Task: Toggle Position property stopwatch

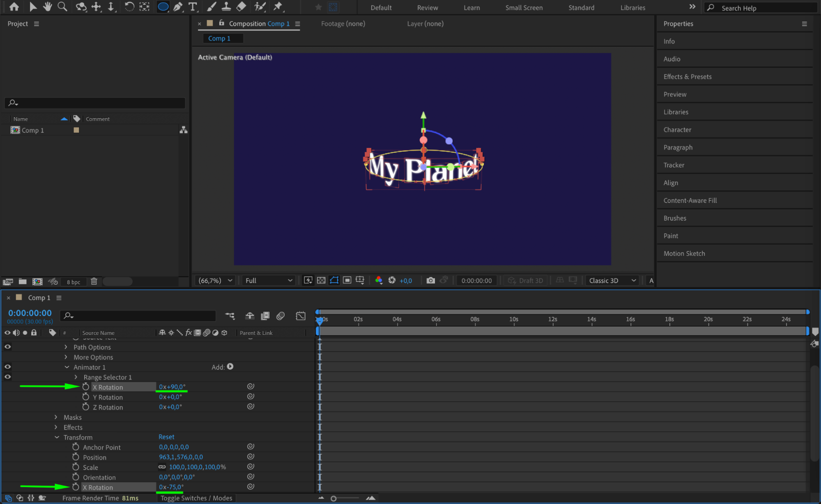Action: 76,457
